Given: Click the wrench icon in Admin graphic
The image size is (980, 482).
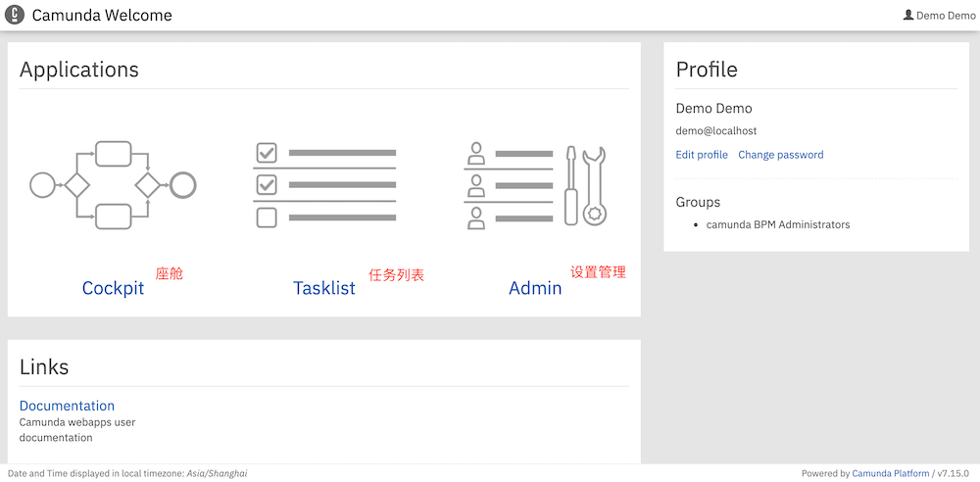Looking at the screenshot, I should pos(594,186).
